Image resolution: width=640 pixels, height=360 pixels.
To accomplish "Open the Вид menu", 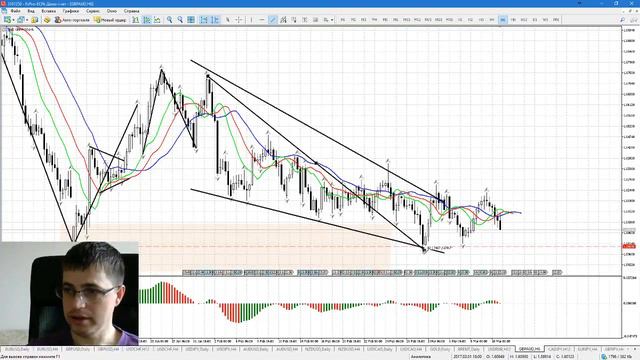I will click(31, 11).
